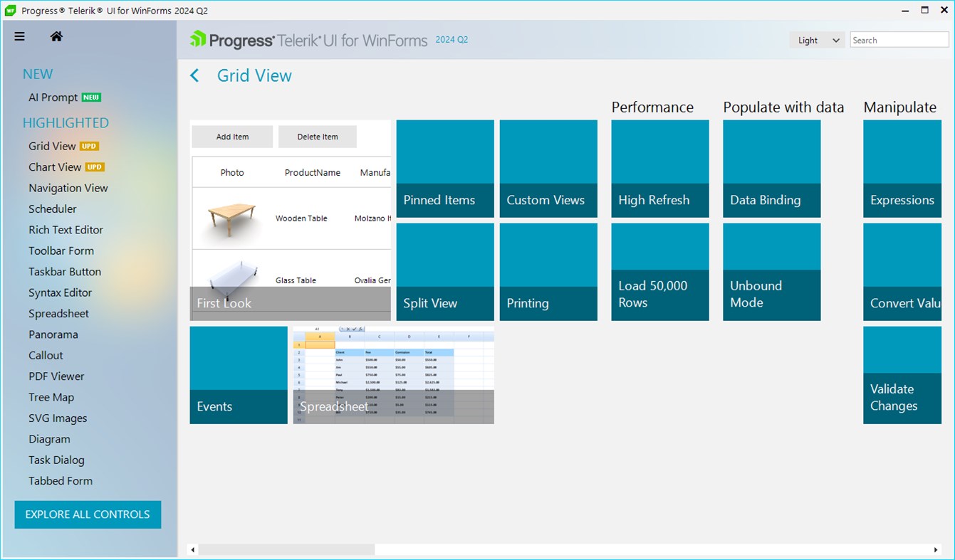Viewport: 955px width, 560px height.
Task: Open Tabbed Form in the sidebar
Action: [61, 481]
